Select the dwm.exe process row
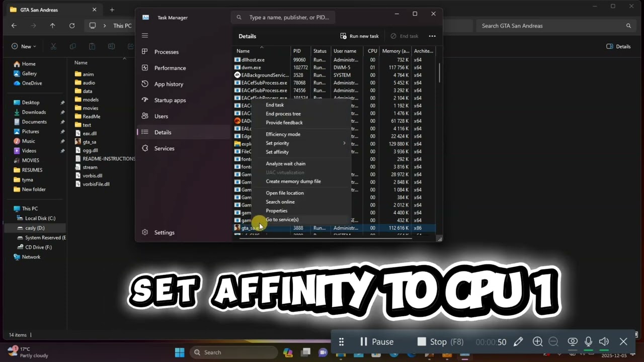644x362 pixels. pyautogui.click(x=334, y=67)
